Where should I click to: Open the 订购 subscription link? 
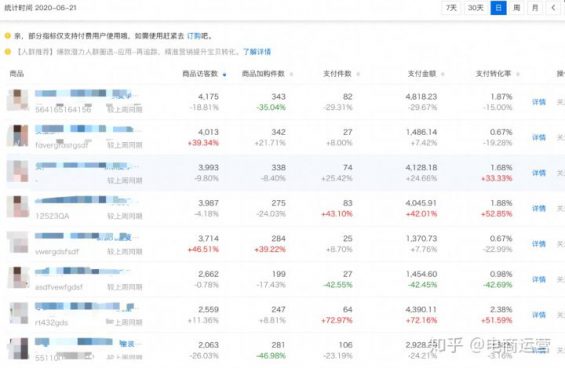coord(194,36)
